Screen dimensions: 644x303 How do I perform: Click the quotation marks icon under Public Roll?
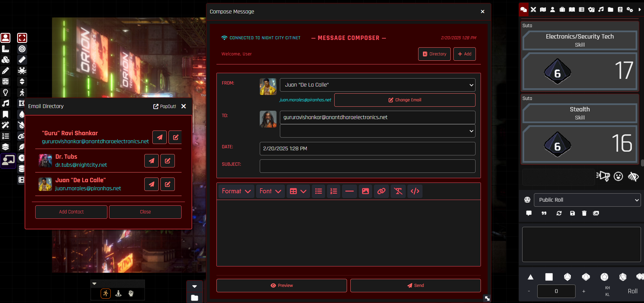[x=544, y=213]
